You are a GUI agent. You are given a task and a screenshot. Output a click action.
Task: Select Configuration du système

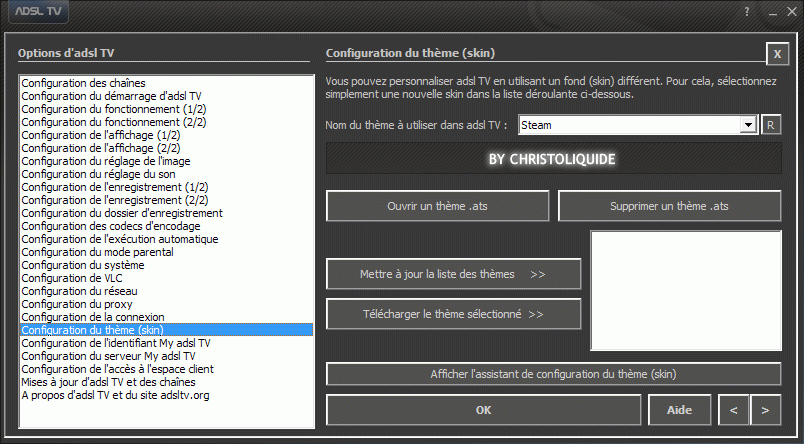pyautogui.click(x=166, y=265)
